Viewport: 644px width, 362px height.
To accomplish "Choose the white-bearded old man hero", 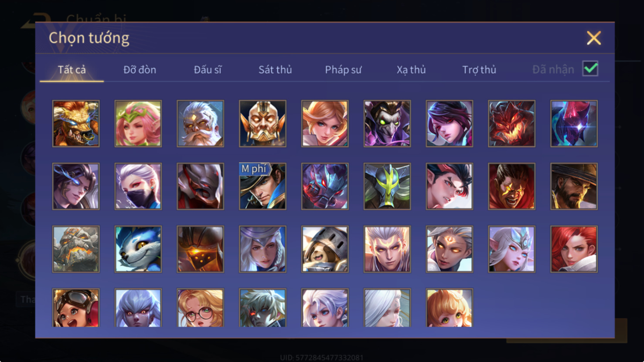I will (x=201, y=124).
